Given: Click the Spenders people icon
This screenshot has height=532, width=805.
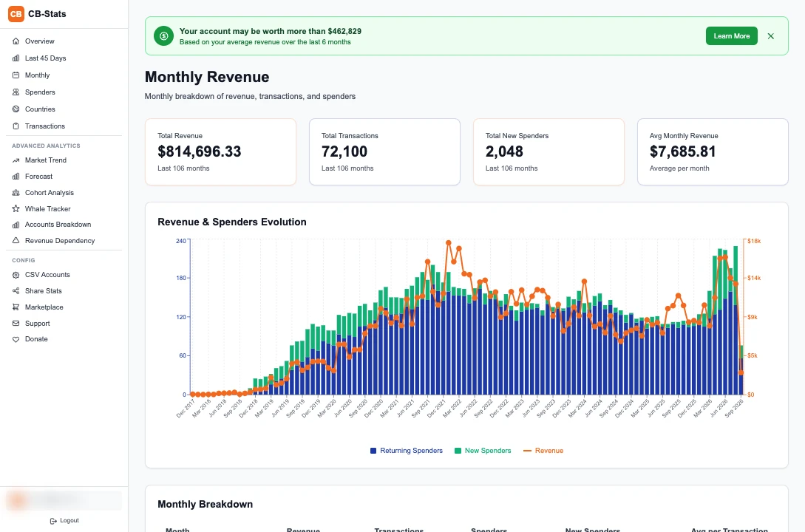Looking at the screenshot, I should click(16, 92).
